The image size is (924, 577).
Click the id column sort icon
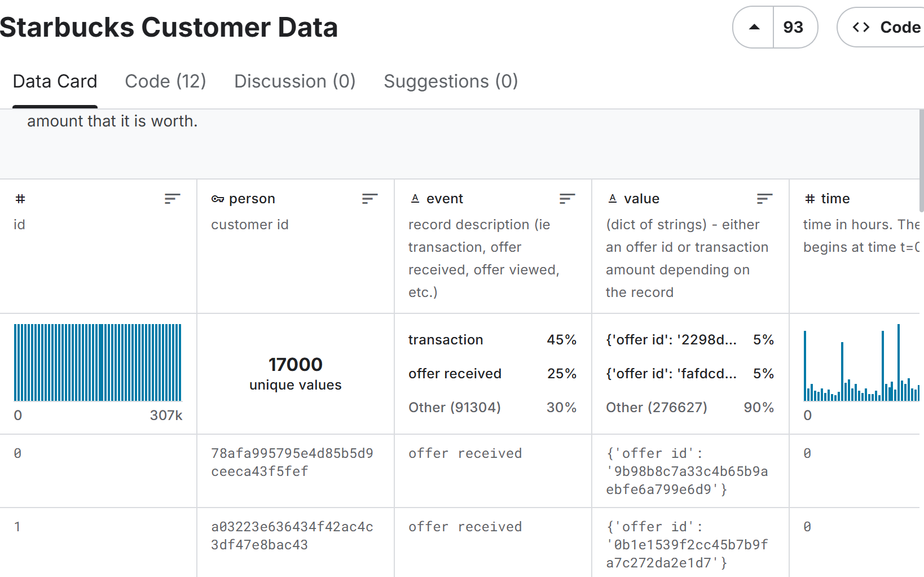coord(172,199)
